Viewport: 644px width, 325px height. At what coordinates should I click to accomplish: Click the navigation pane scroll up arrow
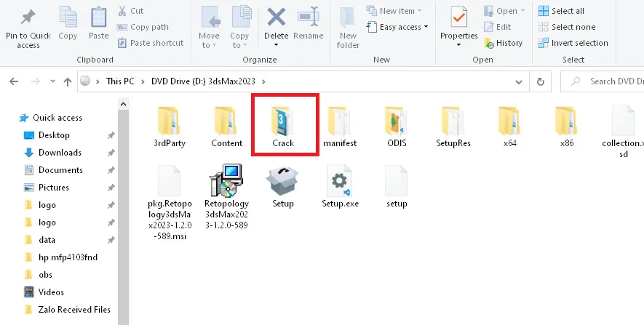[123, 104]
